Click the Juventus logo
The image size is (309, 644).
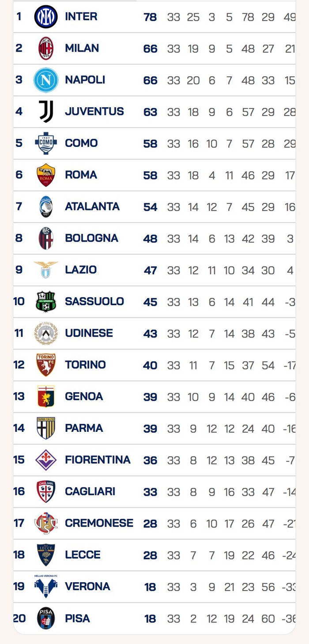tap(46, 112)
